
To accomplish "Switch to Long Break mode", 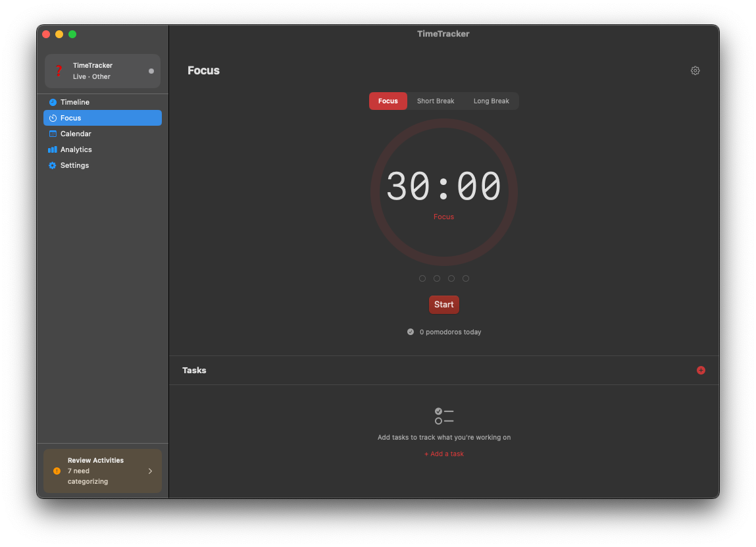I will tap(491, 101).
